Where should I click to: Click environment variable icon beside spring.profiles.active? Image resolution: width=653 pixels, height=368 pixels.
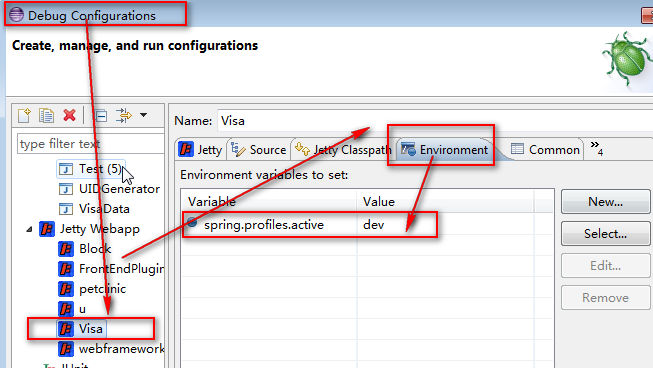(x=192, y=223)
